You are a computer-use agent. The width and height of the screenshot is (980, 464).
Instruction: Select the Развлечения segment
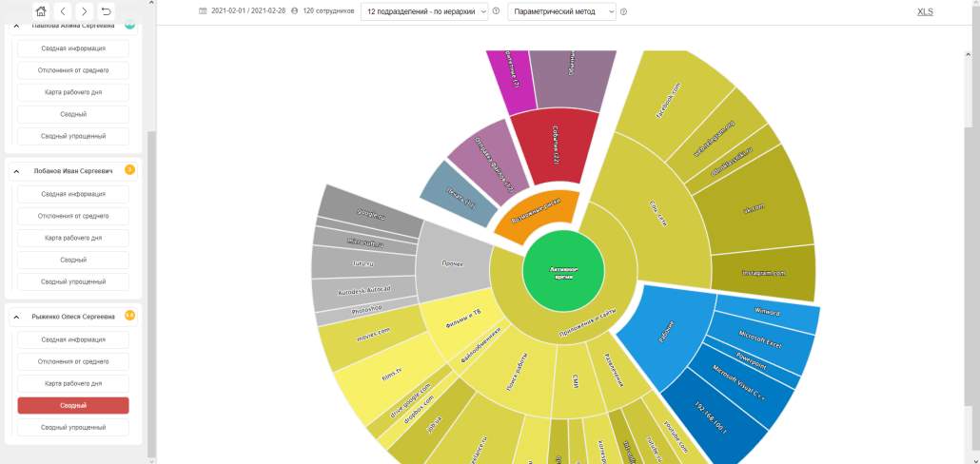coord(615,371)
